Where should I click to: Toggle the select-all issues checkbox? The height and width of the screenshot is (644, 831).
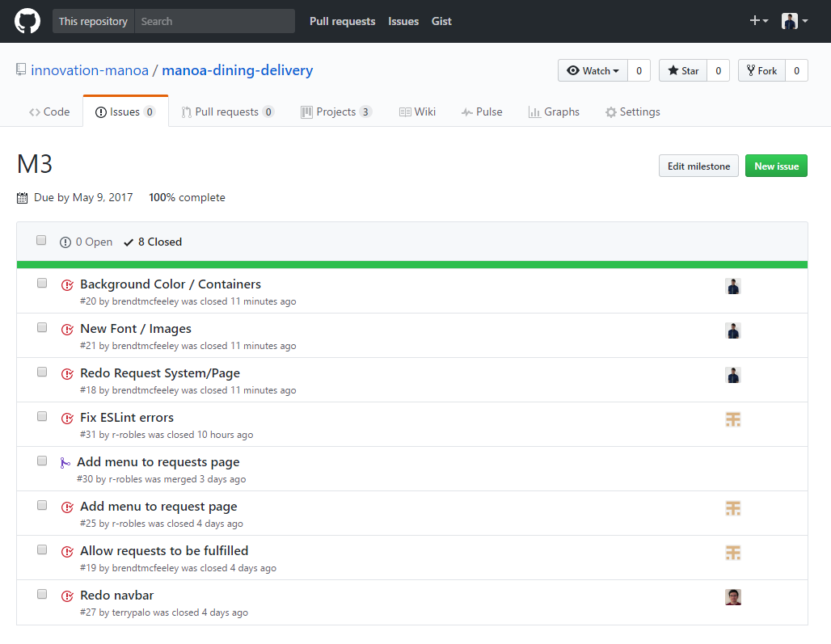coord(41,241)
